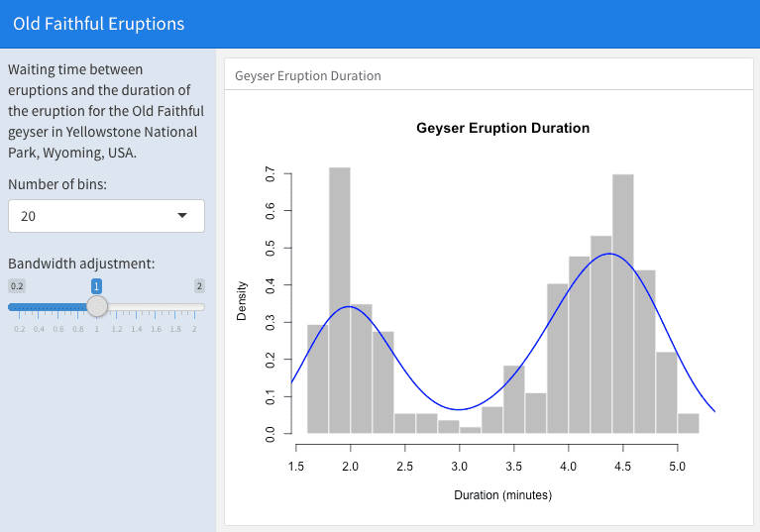Click the tallest histogram bar left of 2.0
This screenshot has width=760, height=532.
[339, 297]
